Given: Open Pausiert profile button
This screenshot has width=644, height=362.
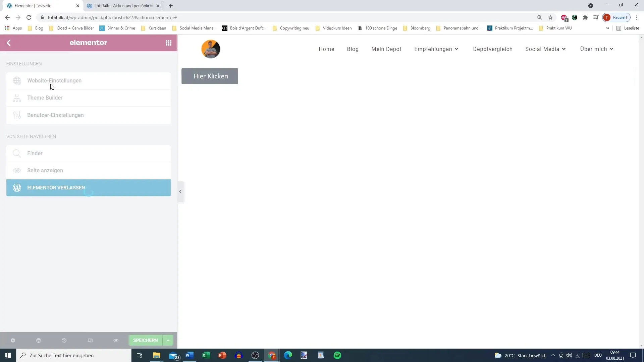Looking at the screenshot, I should (616, 17).
